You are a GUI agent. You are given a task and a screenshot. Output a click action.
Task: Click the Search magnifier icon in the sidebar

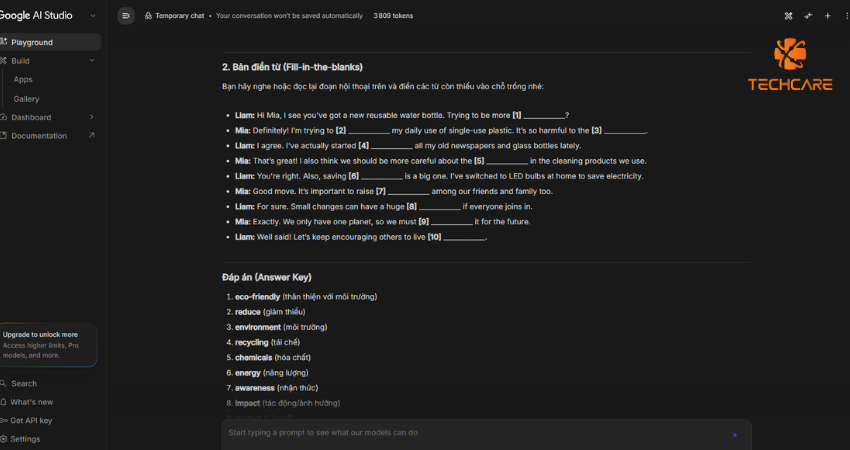3,383
